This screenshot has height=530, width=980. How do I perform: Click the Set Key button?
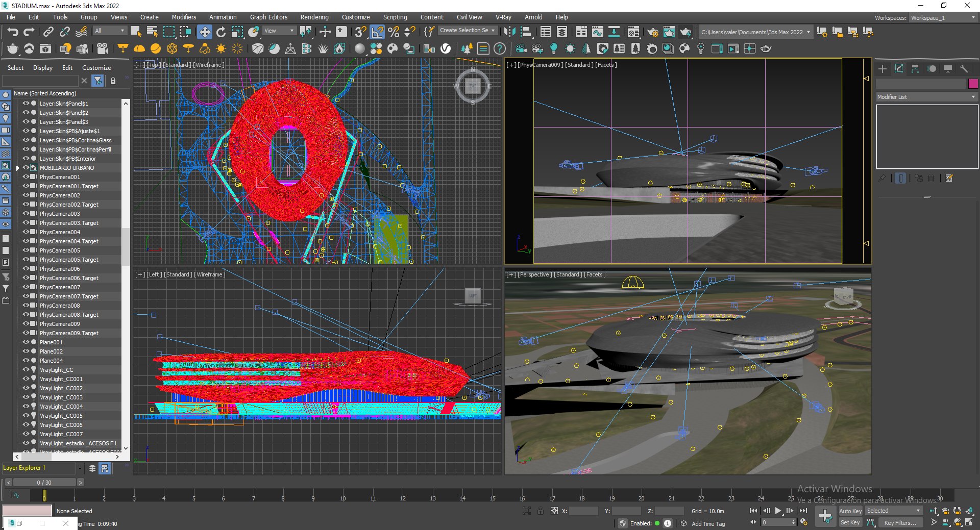click(x=850, y=522)
